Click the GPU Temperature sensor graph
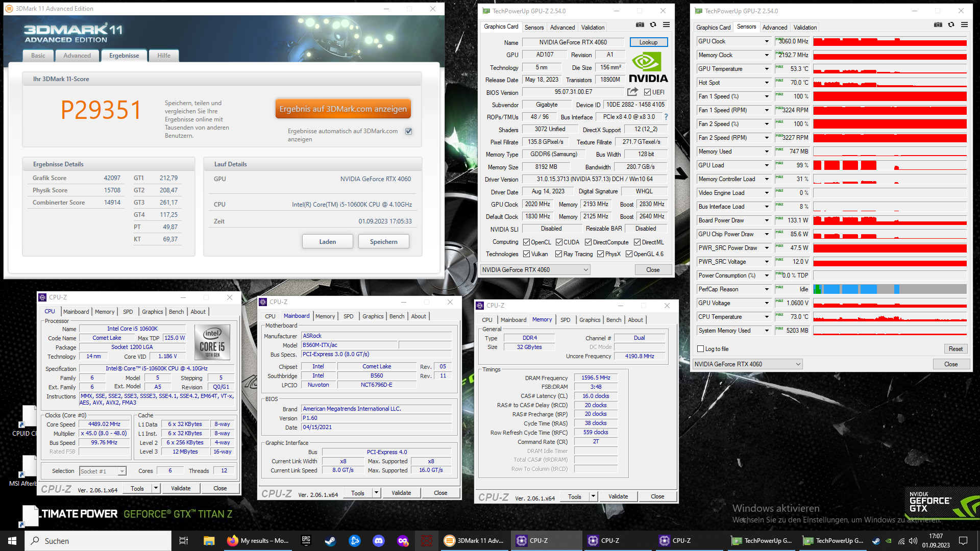Screen dimensions: 980x551 pyautogui.click(x=890, y=69)
